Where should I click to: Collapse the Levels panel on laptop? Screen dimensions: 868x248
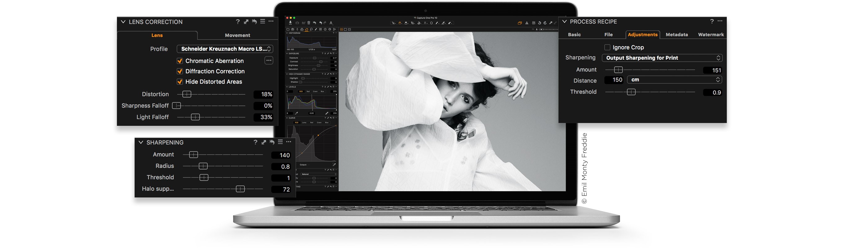287,87
